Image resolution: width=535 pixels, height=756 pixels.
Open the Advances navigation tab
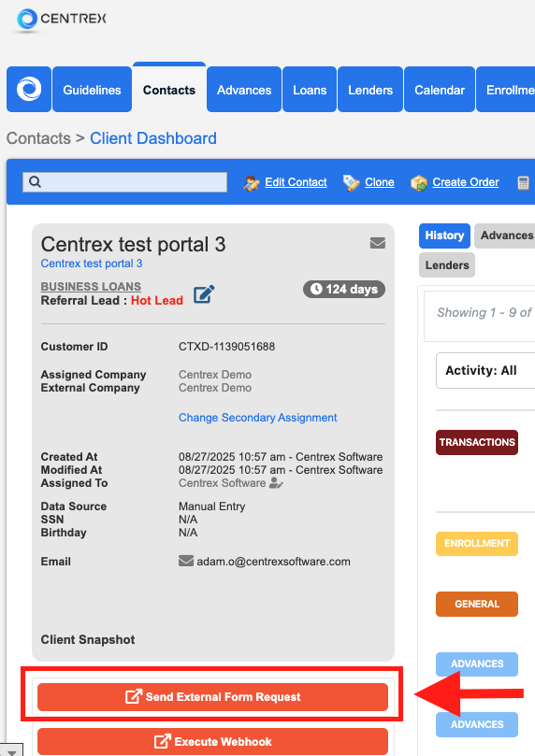point(244,90)
